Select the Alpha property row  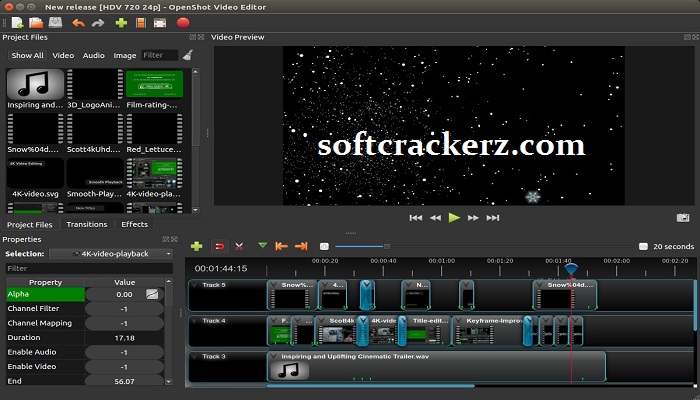click(85, 294)
